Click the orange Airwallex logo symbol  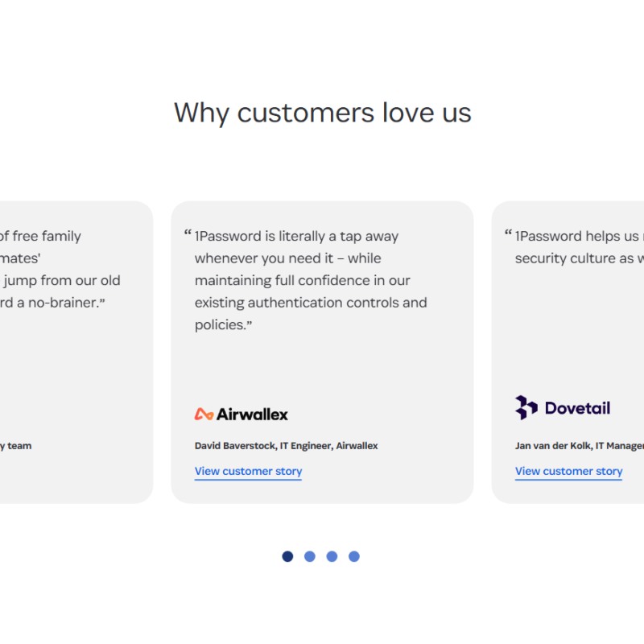tap(204, 414)
